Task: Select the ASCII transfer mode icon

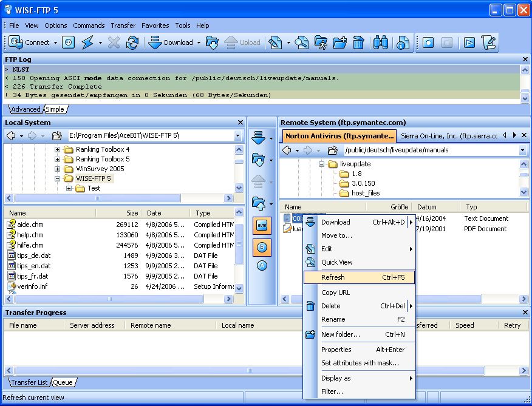Action: coord(261,265)
